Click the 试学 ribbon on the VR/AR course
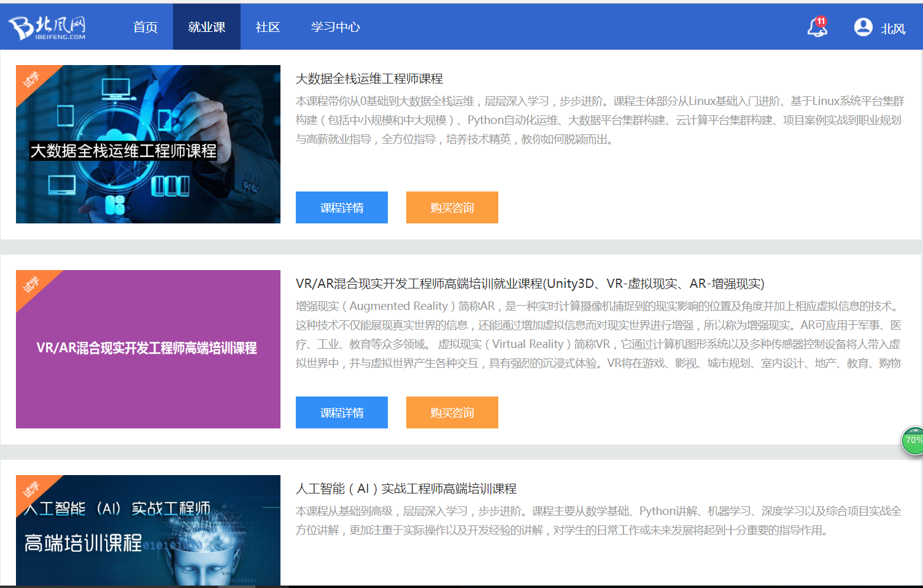The width and height of the screenshot is (923, 588). [x=32, y=284]
